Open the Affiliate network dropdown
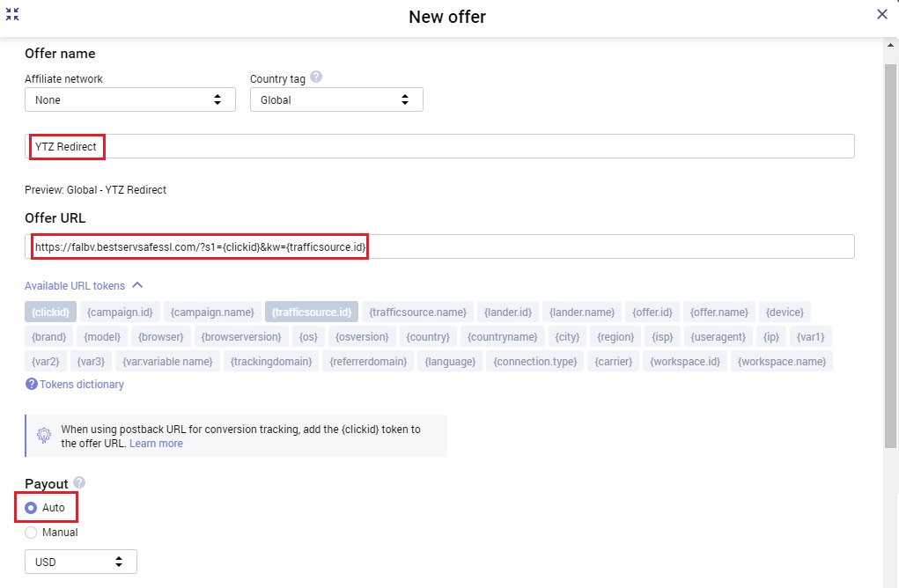 [x=129, y=100]
